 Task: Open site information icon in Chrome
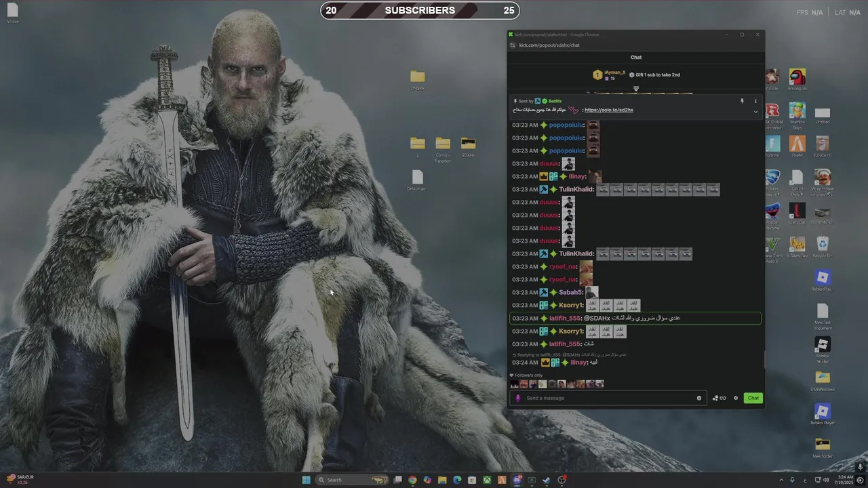click(513, 45)
